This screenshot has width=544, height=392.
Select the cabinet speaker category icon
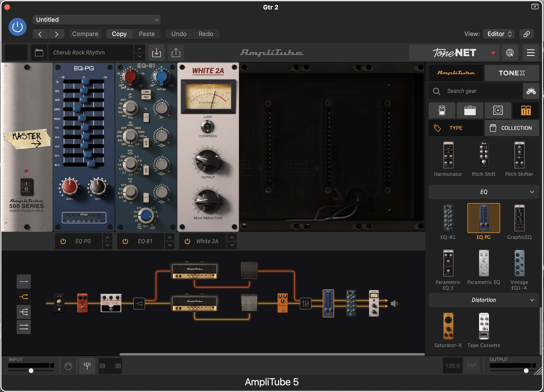click(498, 110)
